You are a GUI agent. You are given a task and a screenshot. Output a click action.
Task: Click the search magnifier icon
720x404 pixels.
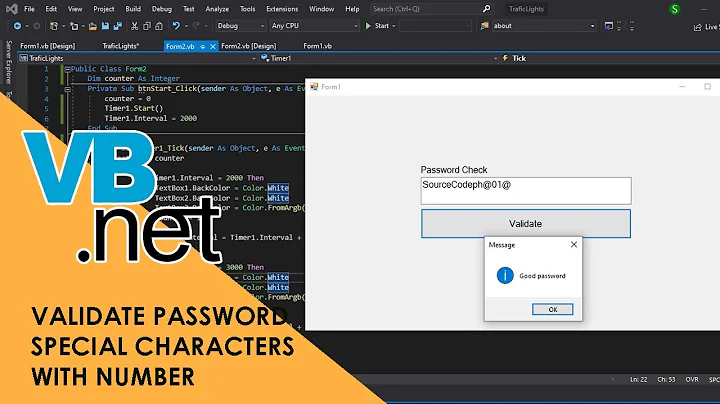(487, 9)
